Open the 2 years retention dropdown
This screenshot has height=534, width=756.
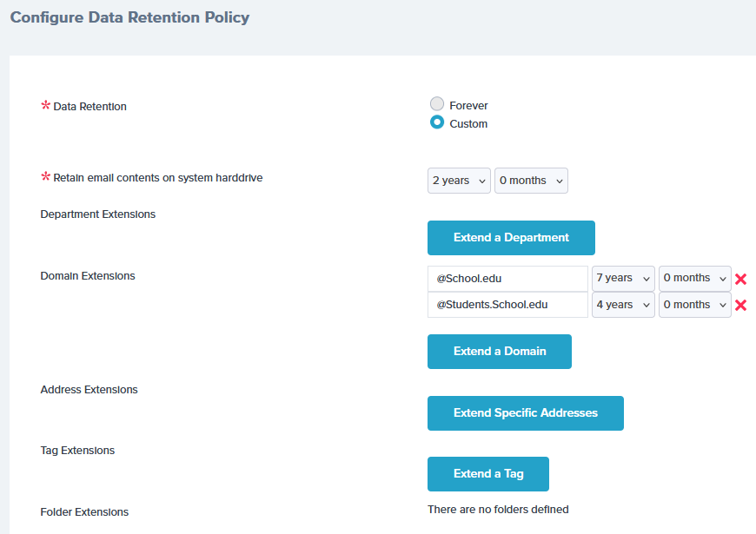click(459, 181)
